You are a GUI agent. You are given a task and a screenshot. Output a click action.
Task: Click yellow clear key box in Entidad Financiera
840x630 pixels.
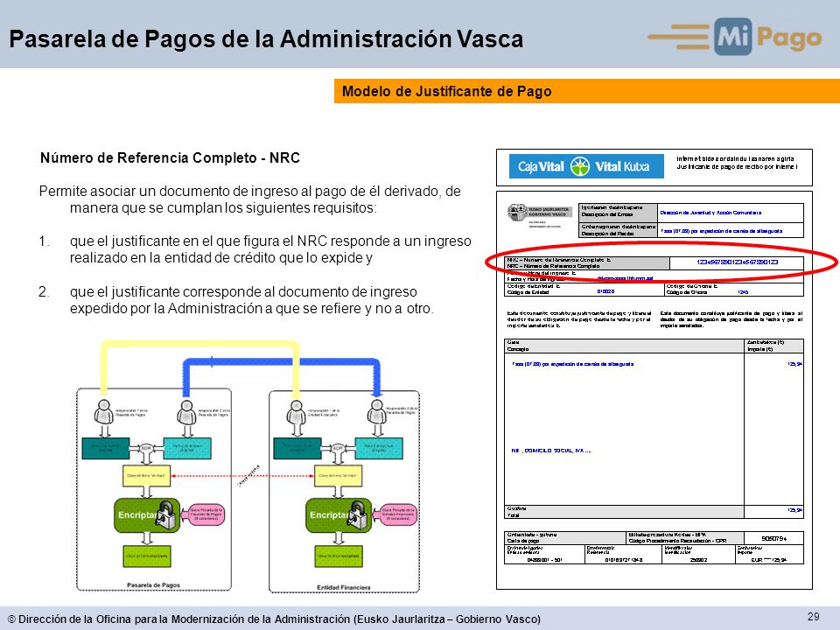[338, 476]
